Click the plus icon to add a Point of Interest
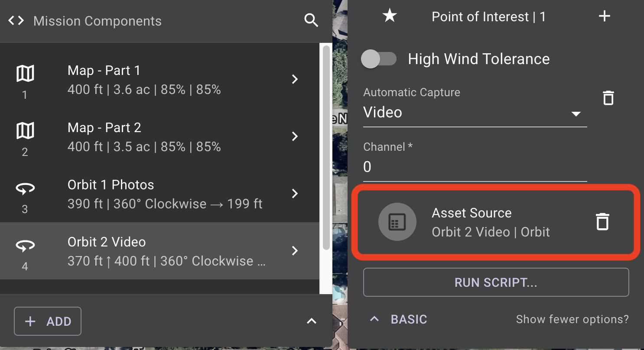The height and width of the screenshot is (350, 644). click(604, 16)
